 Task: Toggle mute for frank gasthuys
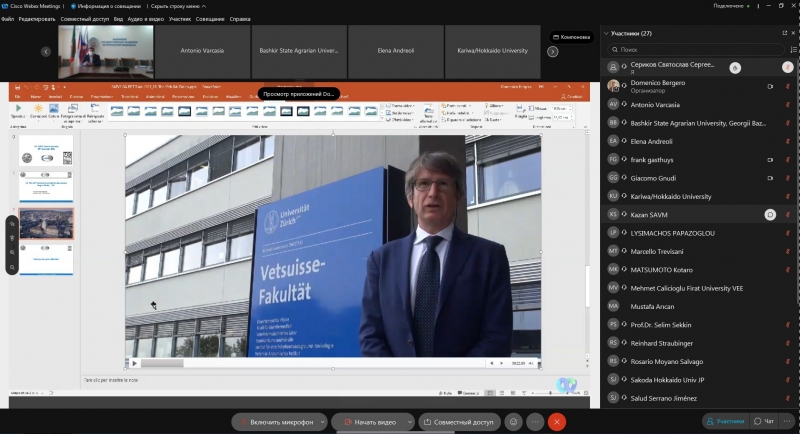coord(788,160)
